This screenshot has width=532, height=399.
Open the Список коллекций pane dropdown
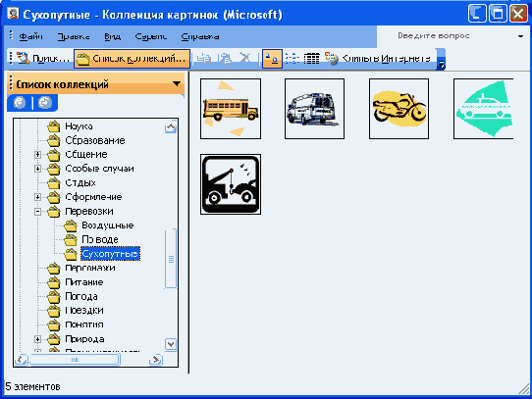[x=177, y=83]
